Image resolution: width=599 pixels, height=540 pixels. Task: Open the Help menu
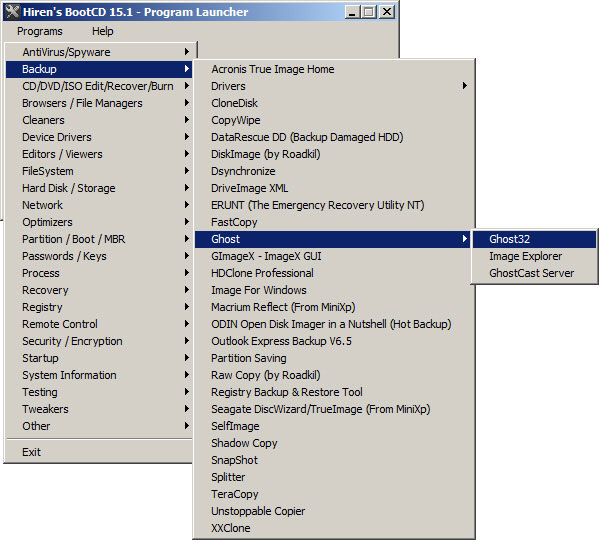tap(102, 31)
